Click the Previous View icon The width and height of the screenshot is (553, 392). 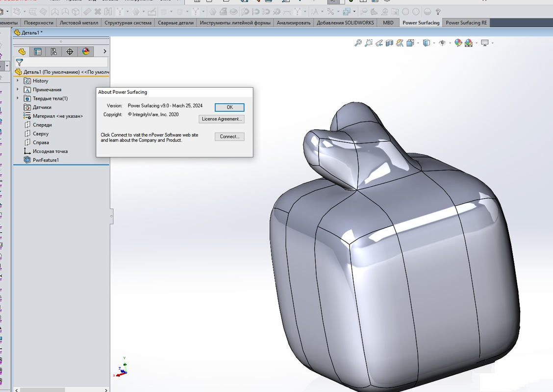379,43
